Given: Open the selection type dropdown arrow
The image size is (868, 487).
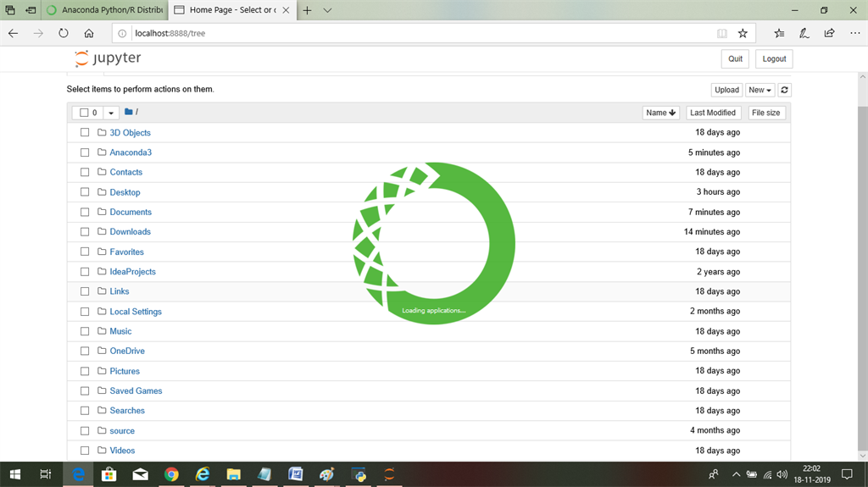Looking at the screenshot, I should click(111, 113).
